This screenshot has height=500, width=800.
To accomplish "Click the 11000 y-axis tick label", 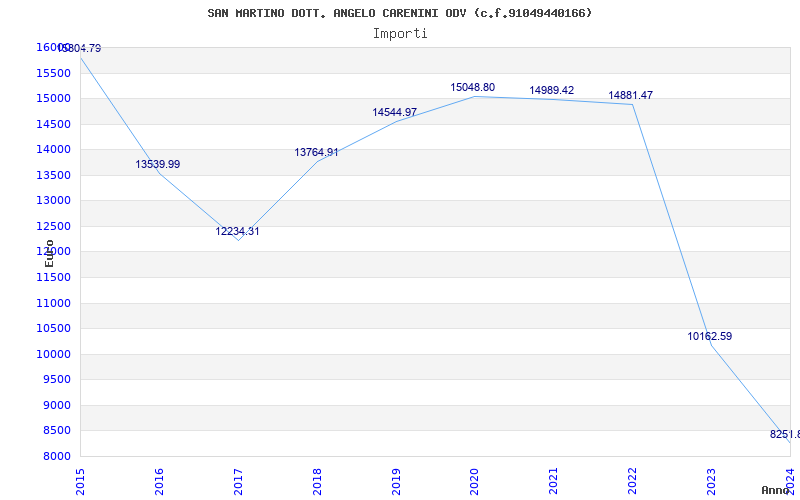I will coord(53,303).
